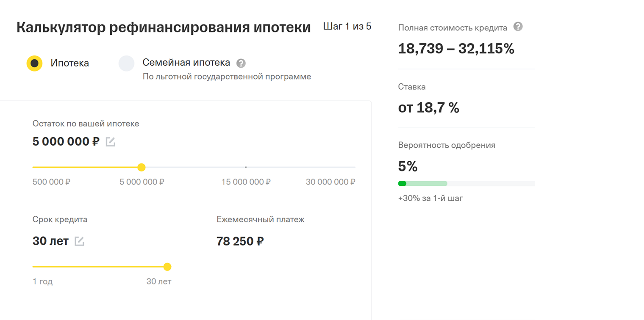Click the question mark by Полная стоимость кредита
Screen dimensions: 644x320
coord(518,27)
